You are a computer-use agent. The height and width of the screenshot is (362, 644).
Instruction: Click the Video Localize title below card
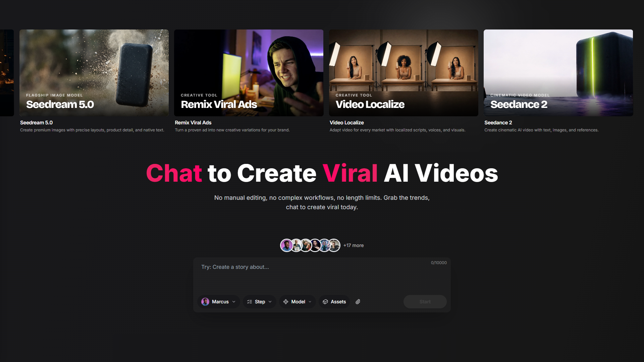346,123
